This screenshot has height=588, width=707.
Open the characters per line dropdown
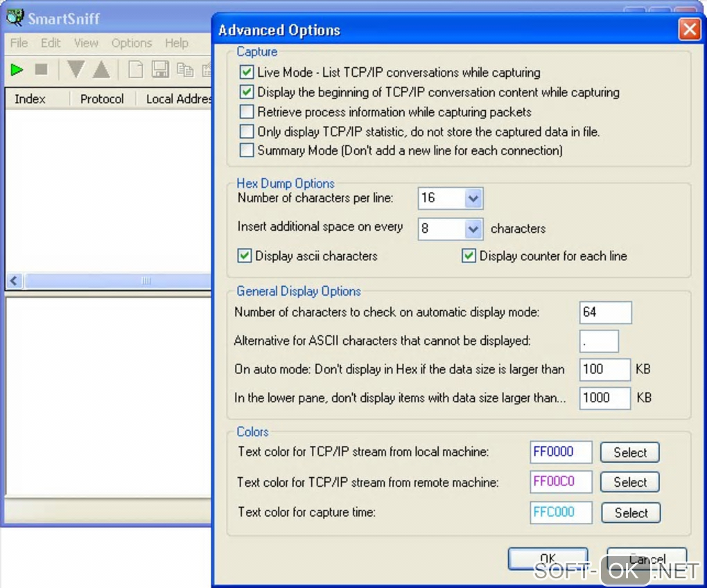click(x=473, y=198)
